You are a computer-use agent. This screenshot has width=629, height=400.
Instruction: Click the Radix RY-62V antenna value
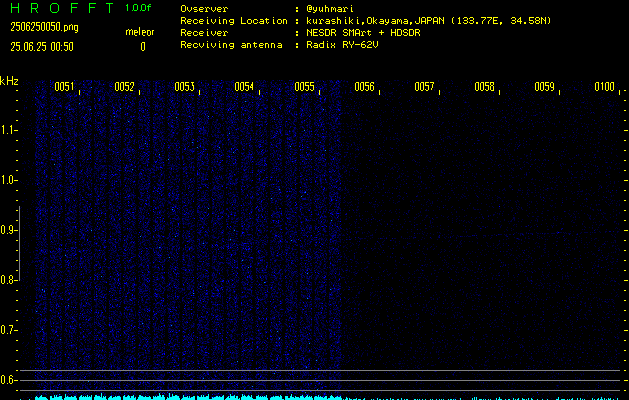click(342, 45)
